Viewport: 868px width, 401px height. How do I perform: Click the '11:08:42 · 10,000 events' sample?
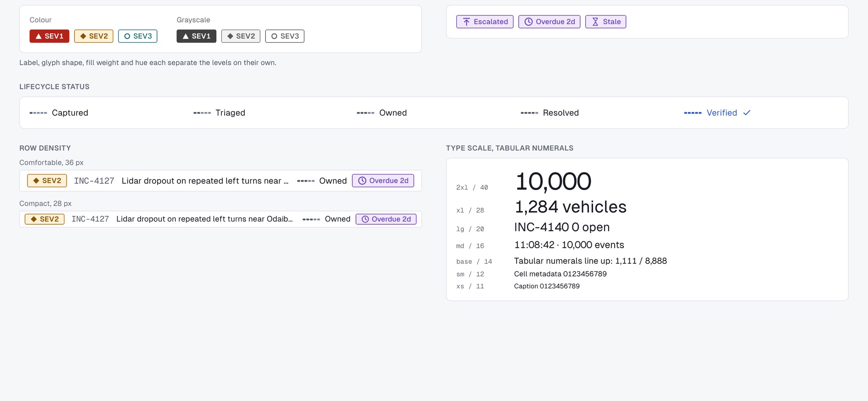[569, 245]
